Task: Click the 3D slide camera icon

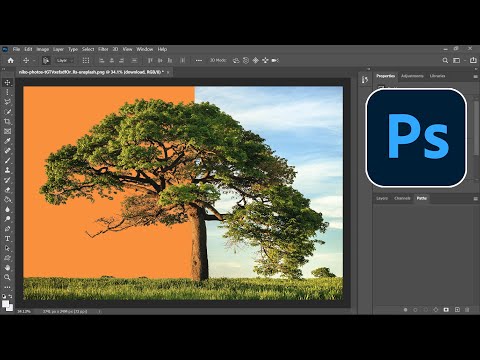Action: coord(265,60)
